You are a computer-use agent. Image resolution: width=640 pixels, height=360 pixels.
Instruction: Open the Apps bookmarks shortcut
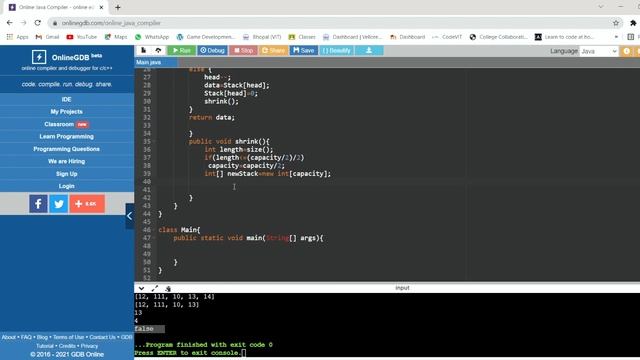point(18,37)
